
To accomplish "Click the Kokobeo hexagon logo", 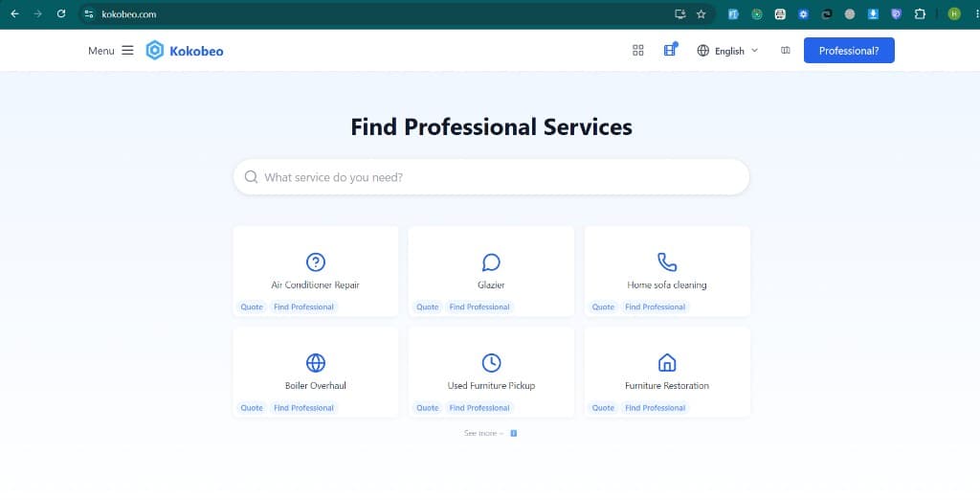I will [x=154, y=51].
